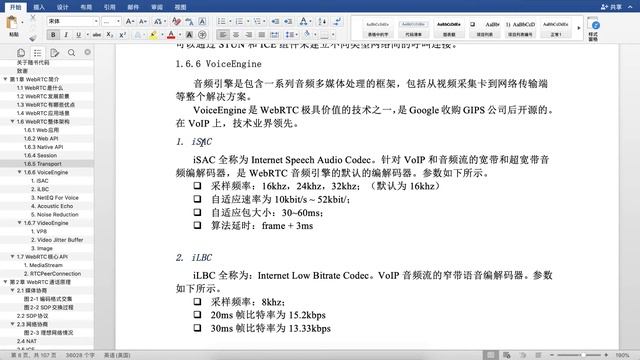Viewport: 640px width, 360px height.
Task: Pick the yellow text highlight color
Action: 153,36
